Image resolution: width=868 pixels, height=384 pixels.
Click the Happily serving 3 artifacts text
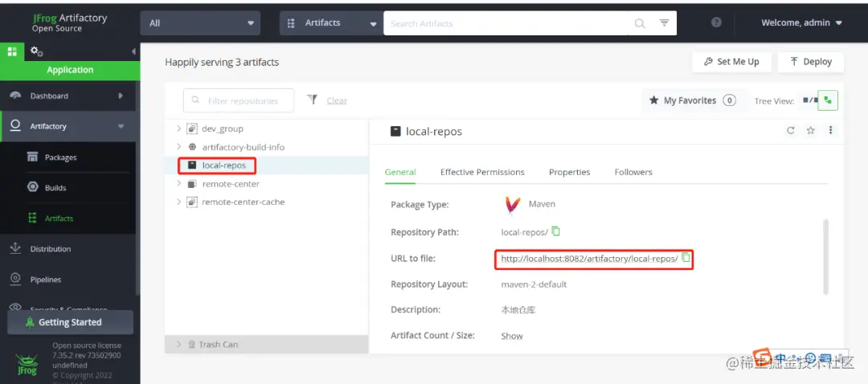click(x=222, y=62)
